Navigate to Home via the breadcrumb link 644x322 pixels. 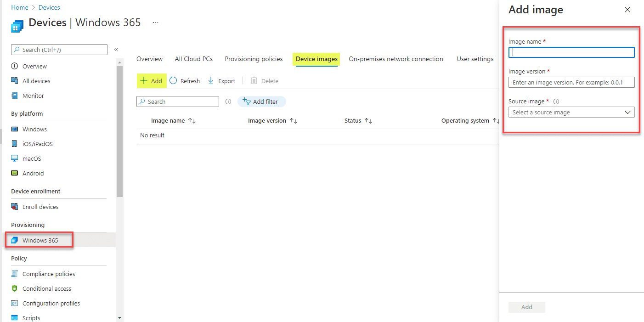20,7
